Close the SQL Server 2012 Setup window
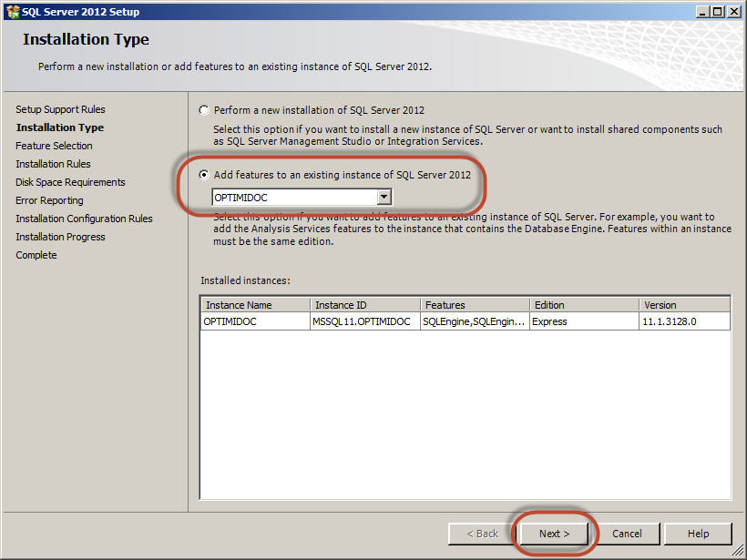The width and height of the screenshot is (747, 560). [733, 12]
